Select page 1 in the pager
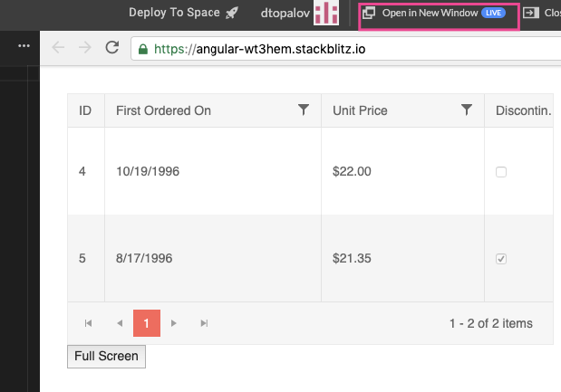Screen dimensions: 561x392 [x=147, y=323]
